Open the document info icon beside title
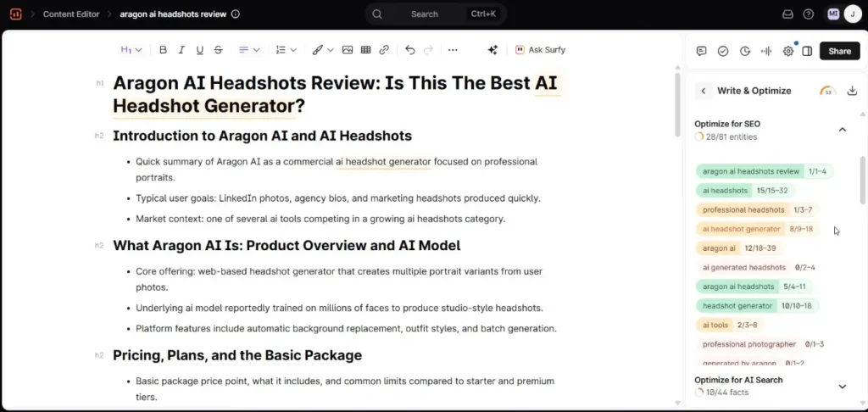Image resolution: width=868 pixels, height=412 pixels. point(236,14)
